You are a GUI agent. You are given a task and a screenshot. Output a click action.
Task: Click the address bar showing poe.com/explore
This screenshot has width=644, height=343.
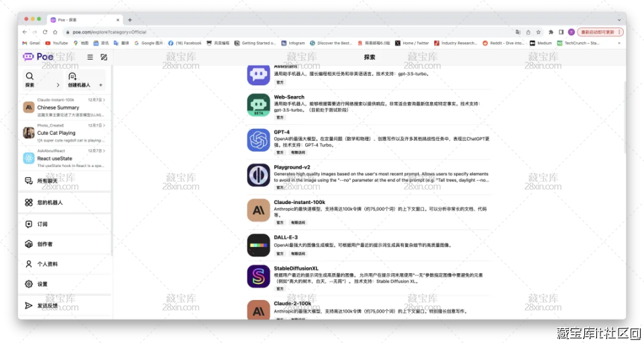tap(268, 32)
